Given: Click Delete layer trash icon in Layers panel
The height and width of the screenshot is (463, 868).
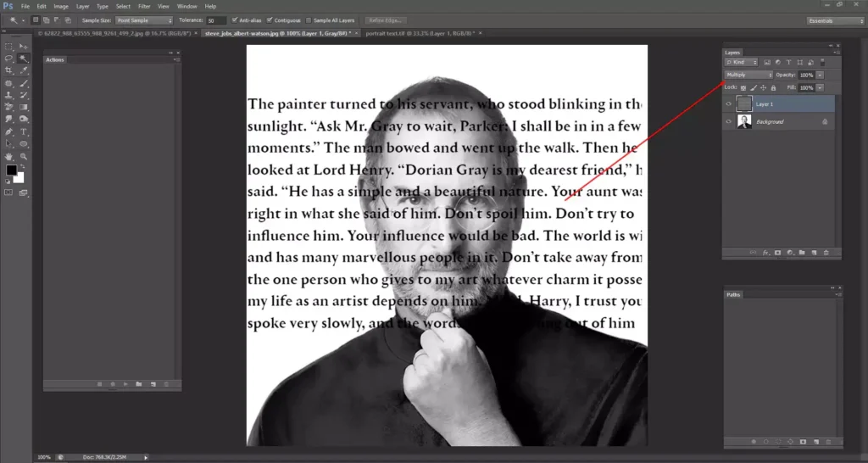Looking at the screenshot, I should 826,253.
